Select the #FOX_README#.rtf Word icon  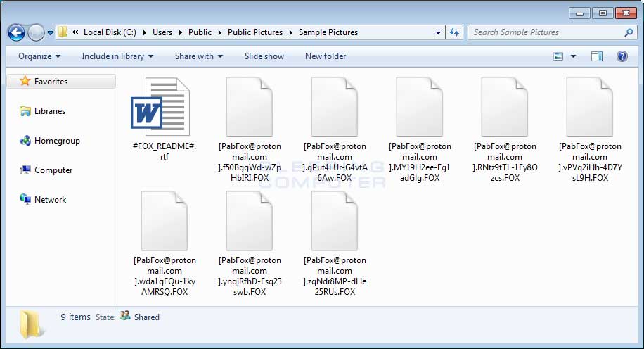[160, 106]
